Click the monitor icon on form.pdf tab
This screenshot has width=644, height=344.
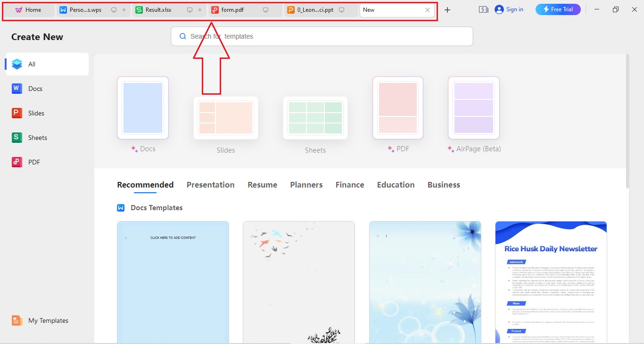(x=265, y=10)
